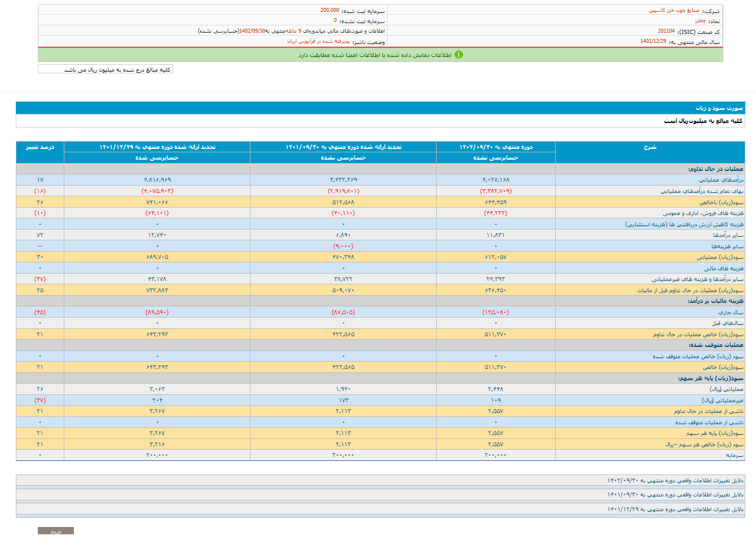Click the چخزر symbol link
This screenshot has height=545, width=756.
coord(700,21)
